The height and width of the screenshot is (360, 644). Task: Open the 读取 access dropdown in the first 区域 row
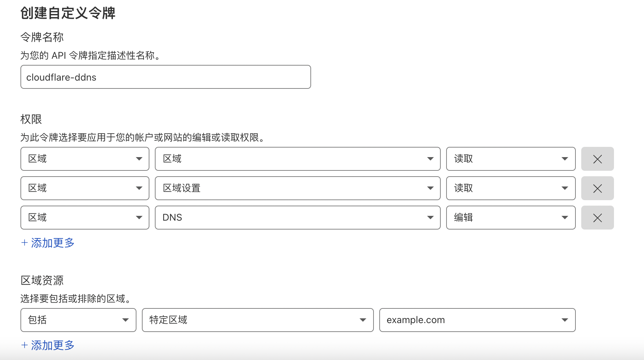[x=511, y=159]
